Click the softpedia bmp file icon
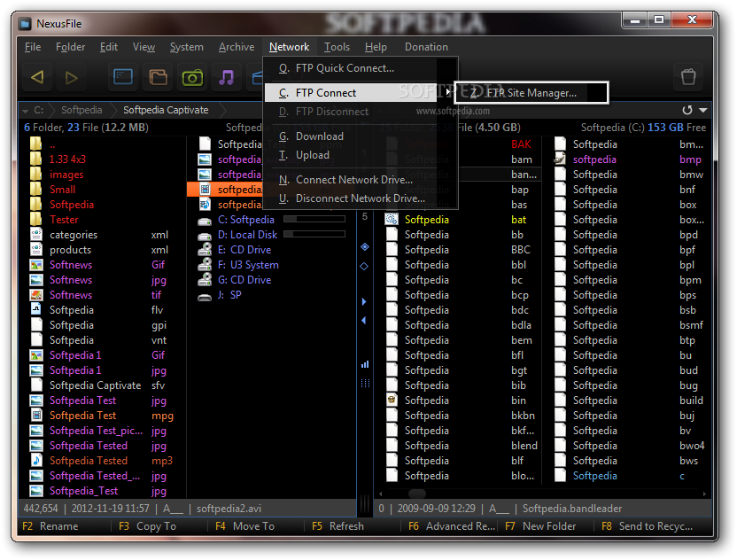Image resolution: width=737 pixels, height=560 pixels. click(x=560, y=159)
